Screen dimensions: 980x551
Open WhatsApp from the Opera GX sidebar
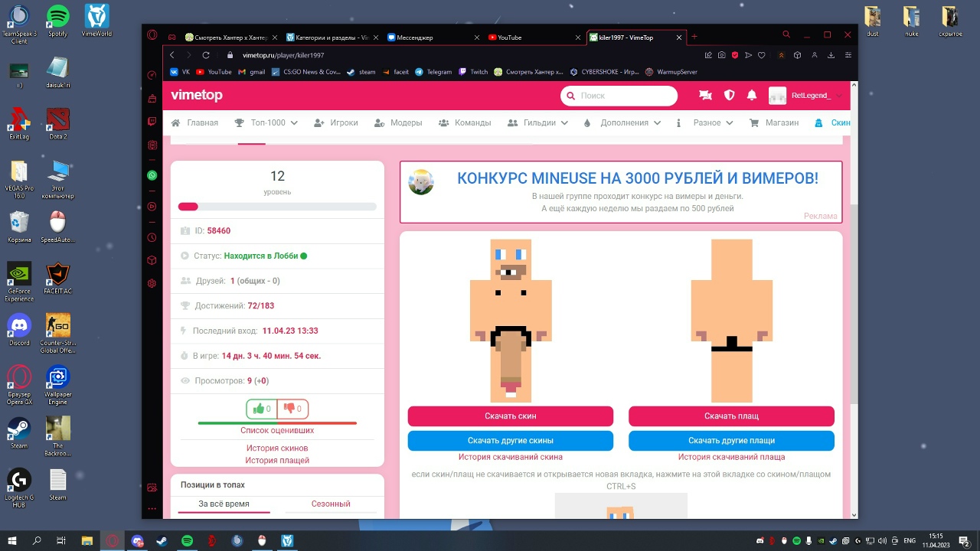coord(152,175)
